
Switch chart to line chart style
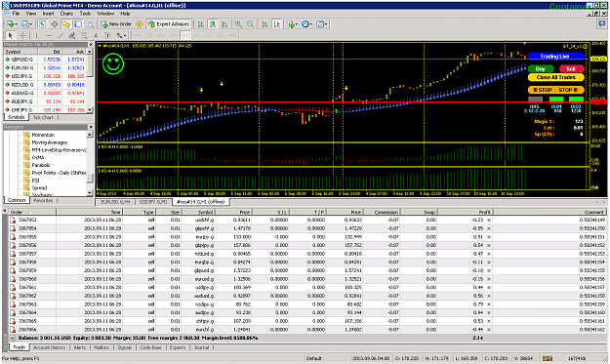224,24
